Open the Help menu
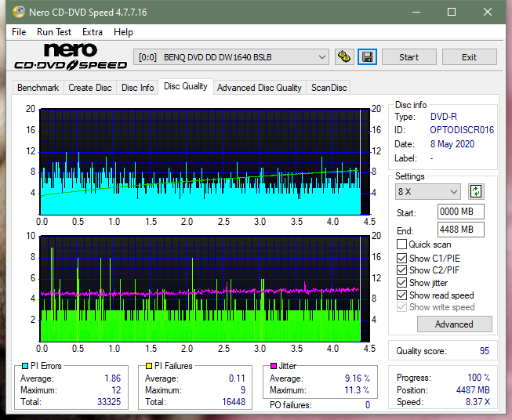512x420 pixels. point(123,32)
